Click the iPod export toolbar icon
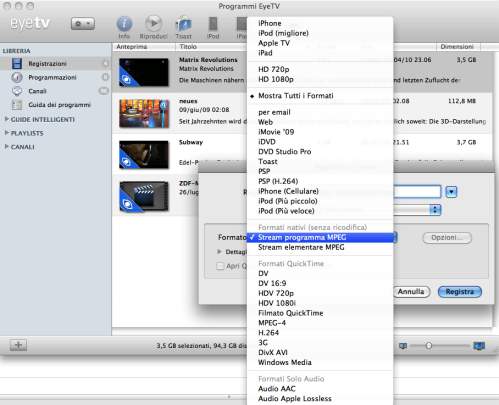The height and width of the screenshot is (405, 499). click(213, 24)
